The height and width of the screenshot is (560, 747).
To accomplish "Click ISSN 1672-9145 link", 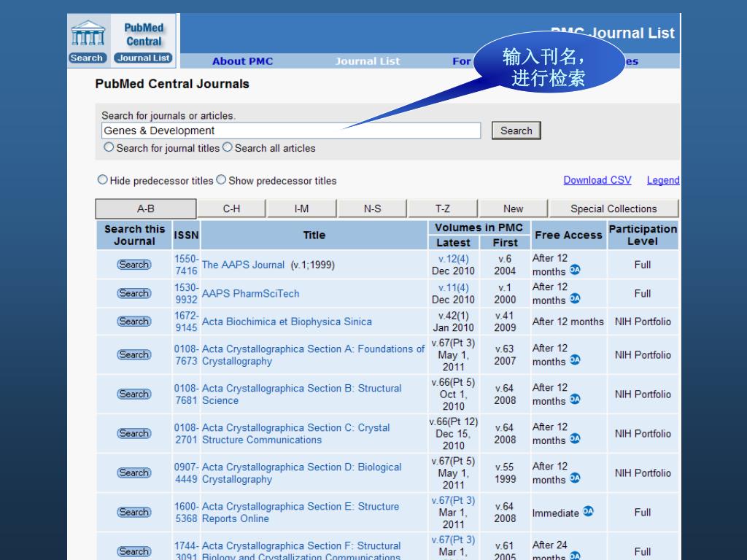I will [186, 322].
